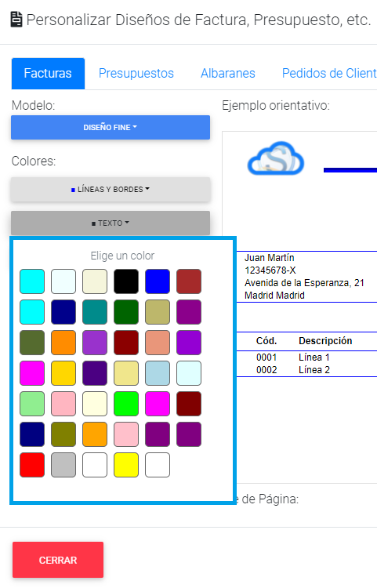377x588 pixels.
Task: Open the Albaranes tab
Action: [228, 73]
